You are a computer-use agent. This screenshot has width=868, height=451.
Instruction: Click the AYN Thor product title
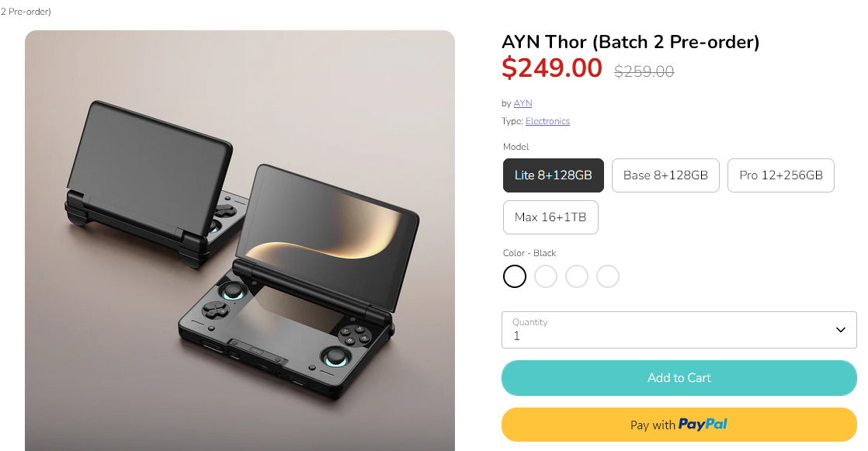[630, 42]
